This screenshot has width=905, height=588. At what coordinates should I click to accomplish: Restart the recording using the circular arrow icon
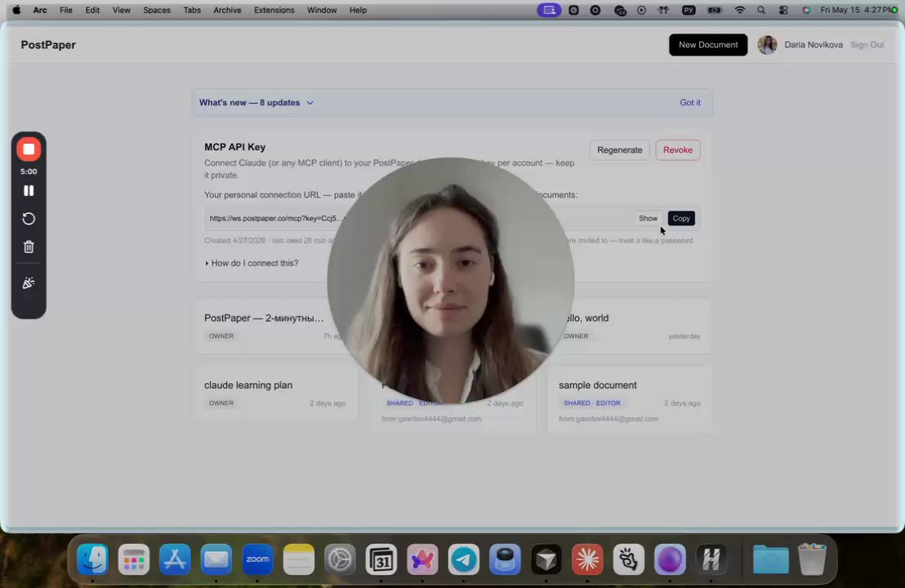[29, 219]
